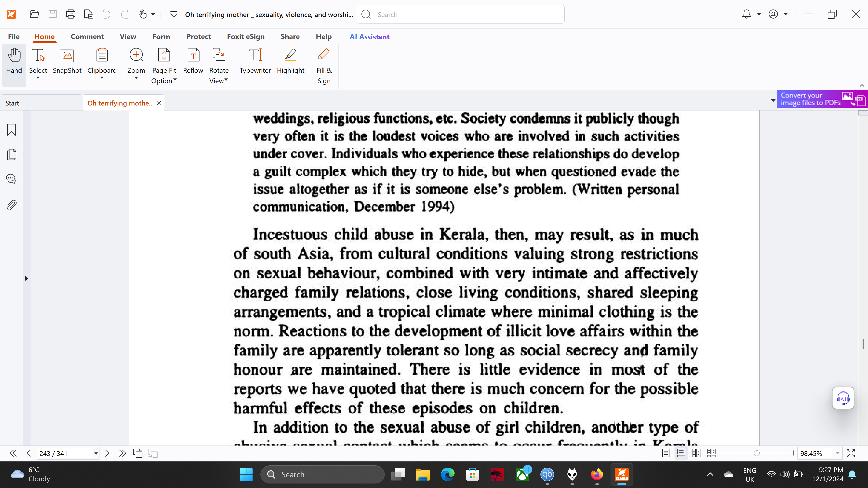Open the Comments panel in sidebar
The height and width of the screenshot is (488, 868).
[12, 179]
